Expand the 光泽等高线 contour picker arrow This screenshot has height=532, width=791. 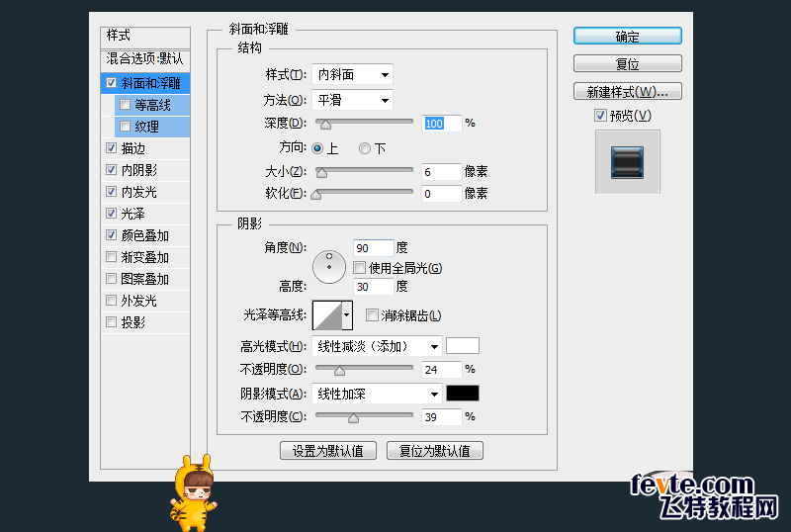(x=347, y=315)
